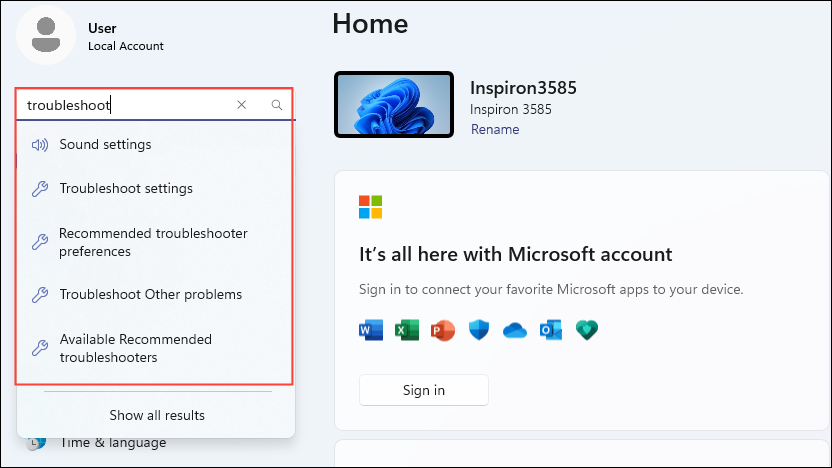Click the OneDrive cloud icon

(515, 331)
